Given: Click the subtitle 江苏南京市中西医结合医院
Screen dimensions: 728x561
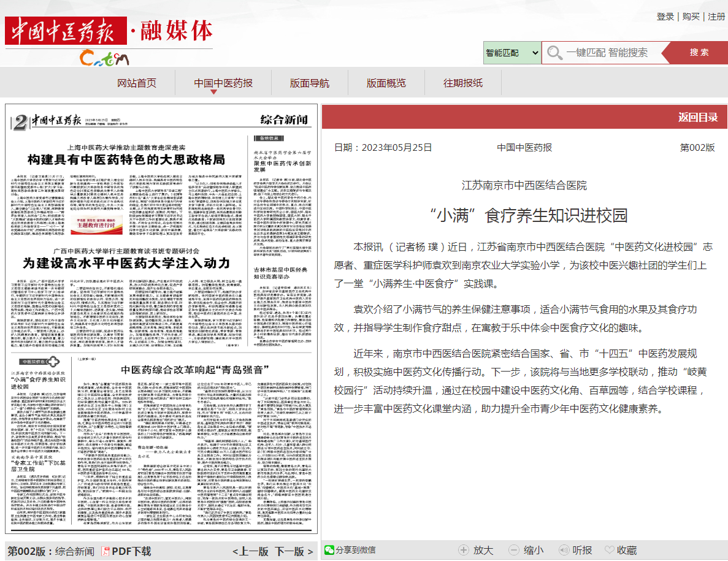Looking at the screenshot, I should click(x=524, y=185).
